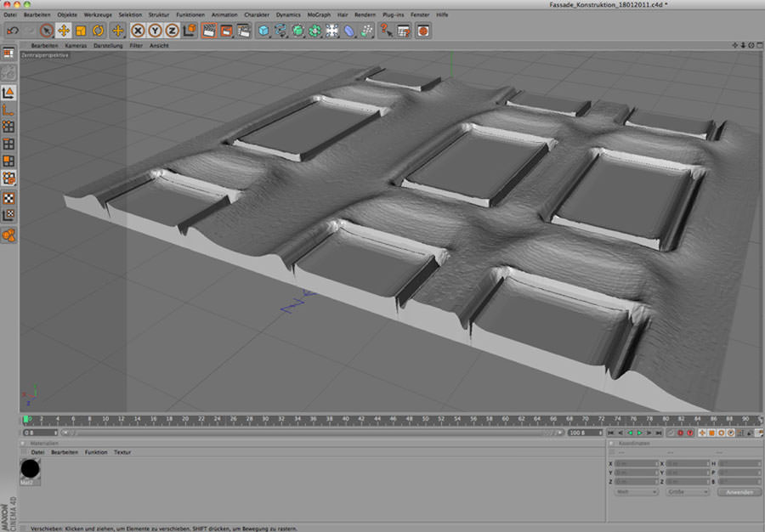This screenshot has width=765, height=532.
Task: Switch to Polygons mode
Action: 8,161
